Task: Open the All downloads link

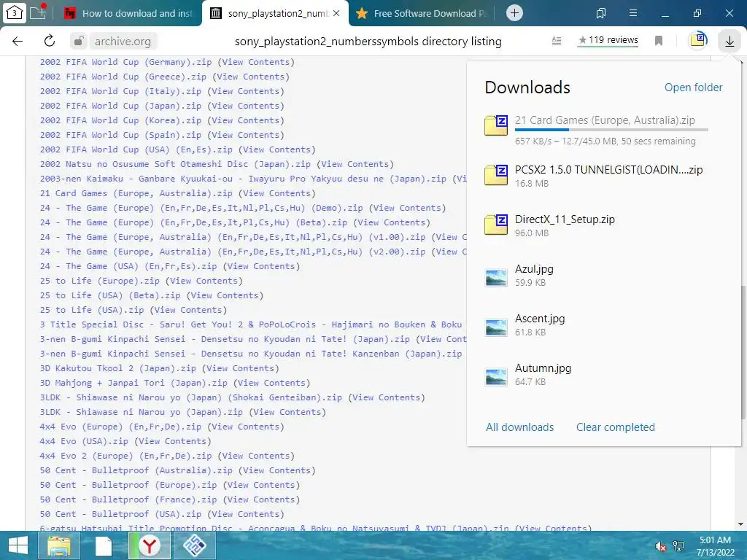Action: (x=519, y=427)
